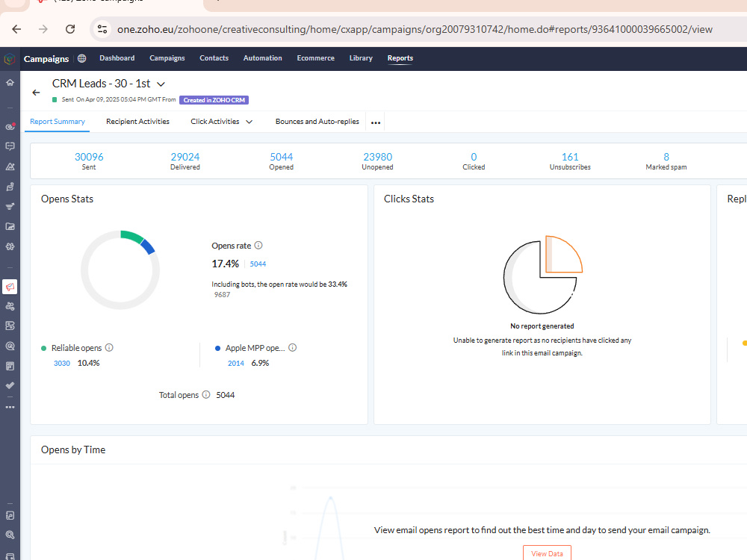Open the chat bubble icon in the sidebar

point(10,146)
